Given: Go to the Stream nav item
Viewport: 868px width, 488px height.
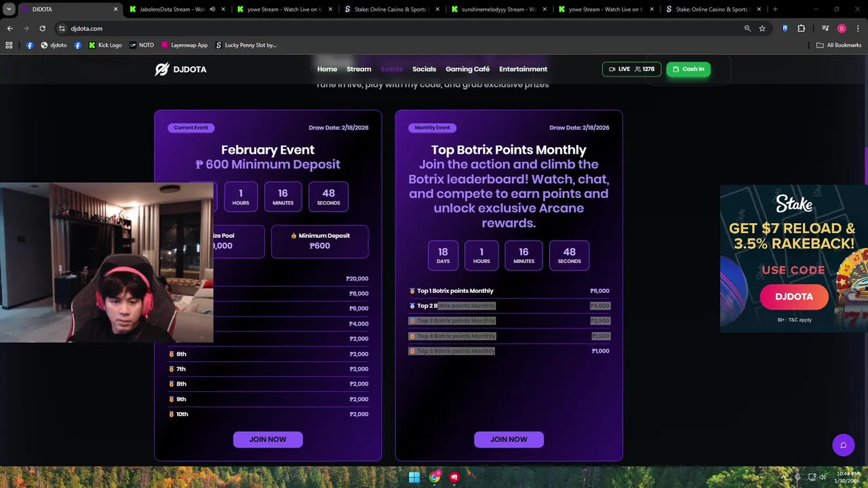Looking at the screenshot, I should point(359,69).
